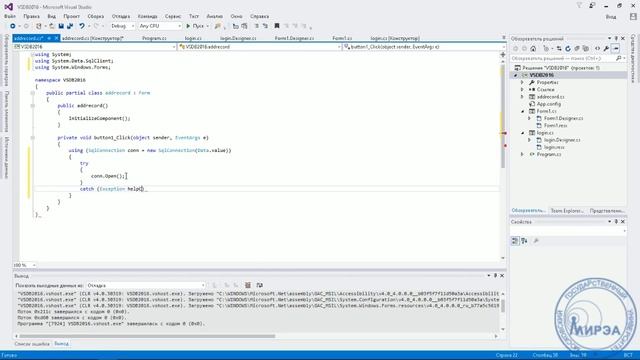Switch to the Program.cs tab
This screenshot has height=360, width=640.
coord(154,38)
